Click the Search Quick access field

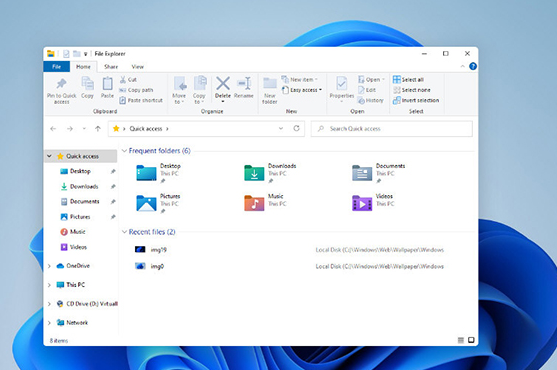[x=392, y=129]
